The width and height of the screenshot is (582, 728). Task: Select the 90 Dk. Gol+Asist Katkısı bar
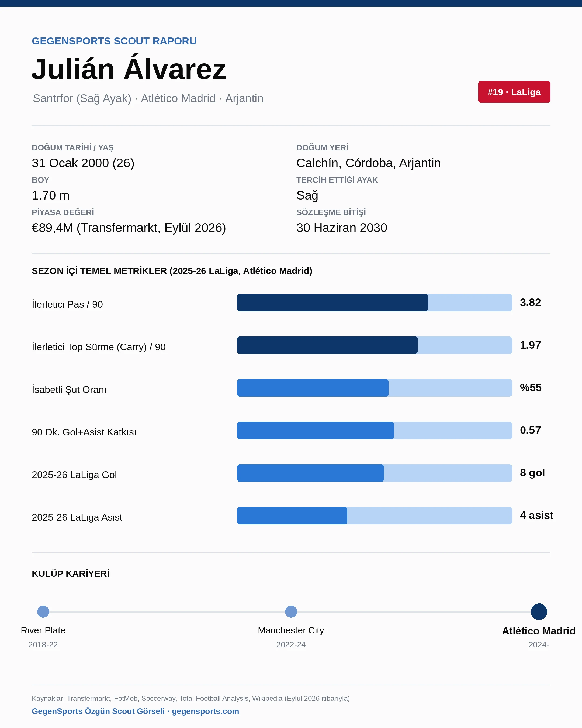click(375, 430)
